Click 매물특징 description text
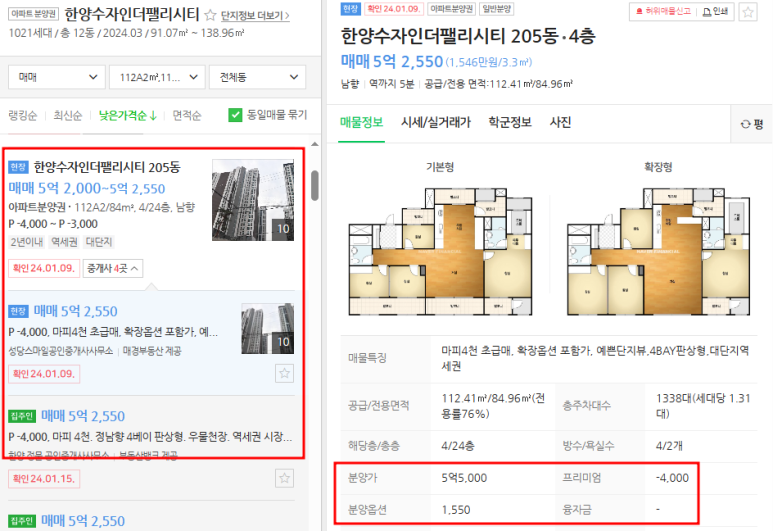 [x=595, y=358]
